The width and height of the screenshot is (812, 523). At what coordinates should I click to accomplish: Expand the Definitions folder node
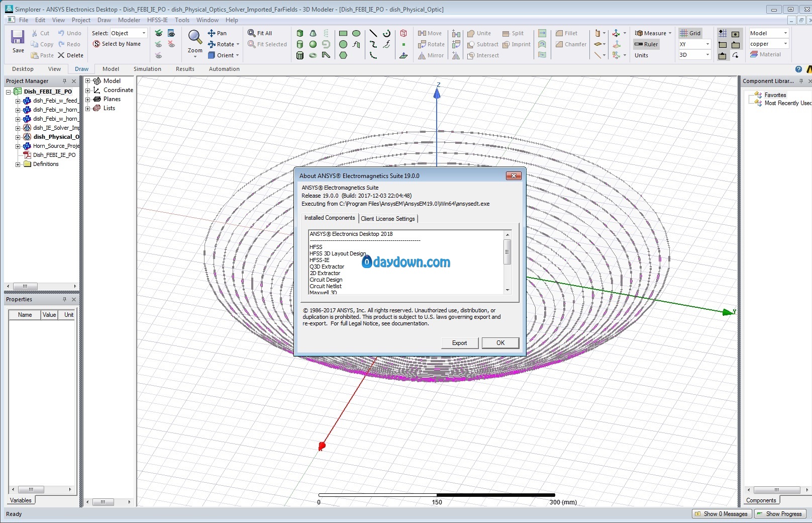[18, 164]
